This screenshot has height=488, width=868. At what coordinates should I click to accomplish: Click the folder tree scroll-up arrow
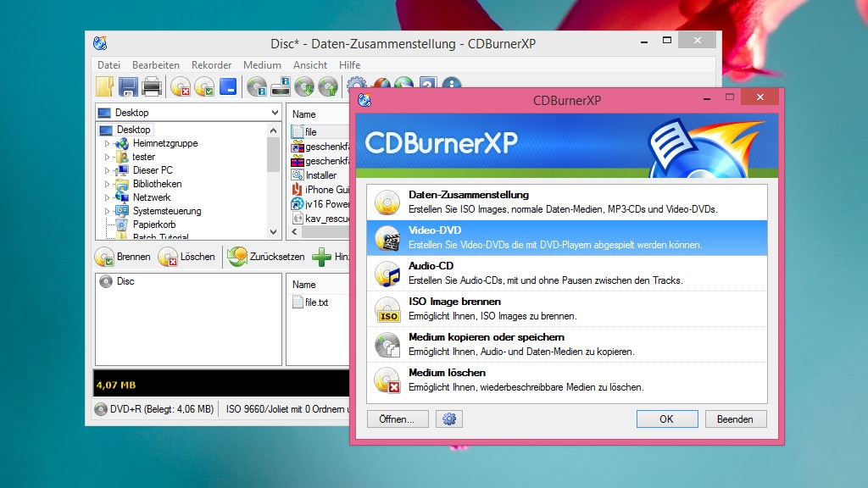(274, 130)
